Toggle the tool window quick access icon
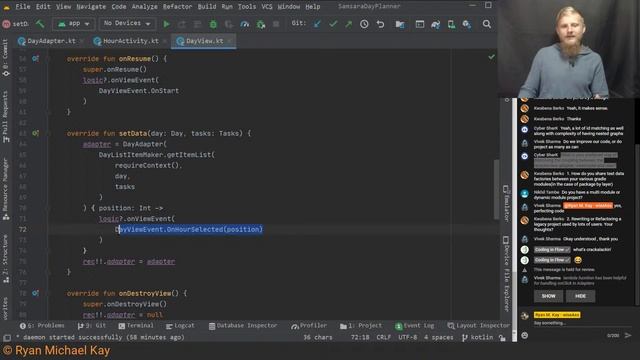640x360 pixels. pos(7,338)
